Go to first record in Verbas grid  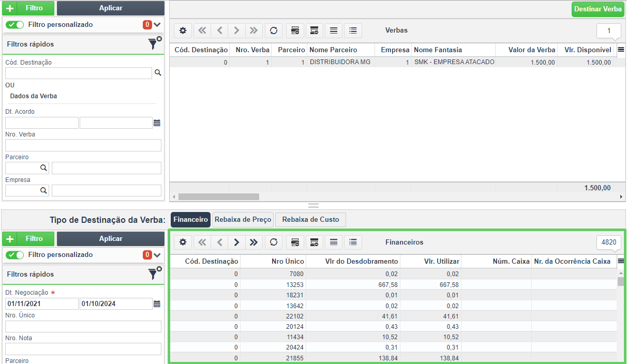[202, 31]
